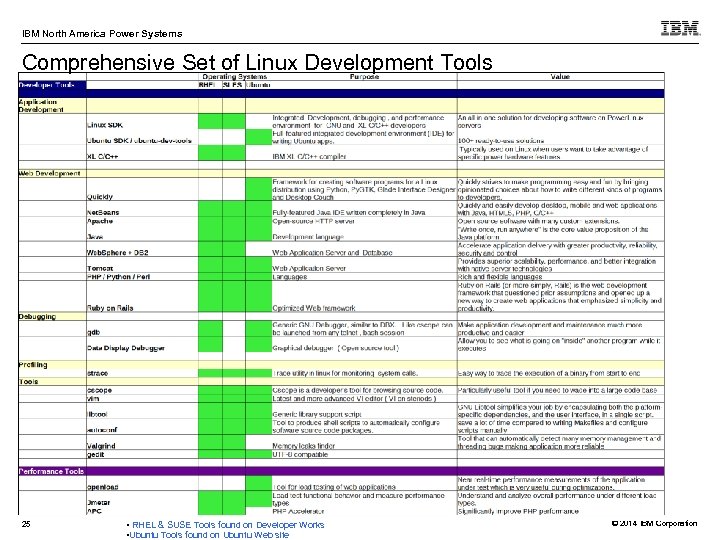Click the 'Jmeter' tool name
The width and height of the screenshot is (720, 540).
coord(98,503)
